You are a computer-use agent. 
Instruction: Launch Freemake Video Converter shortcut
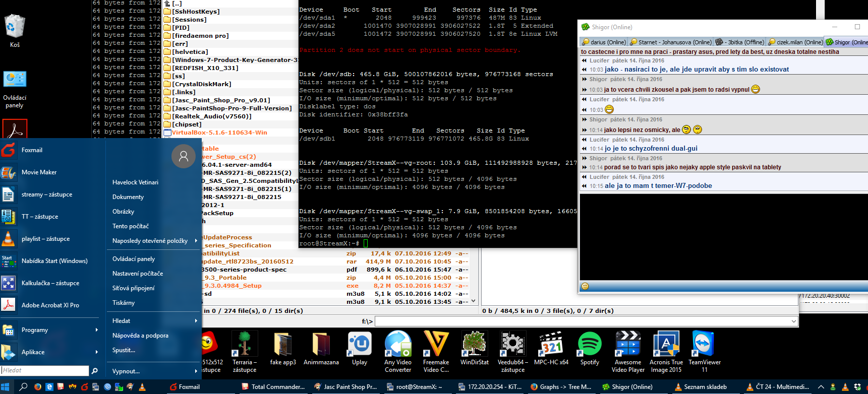coord(436,352)
